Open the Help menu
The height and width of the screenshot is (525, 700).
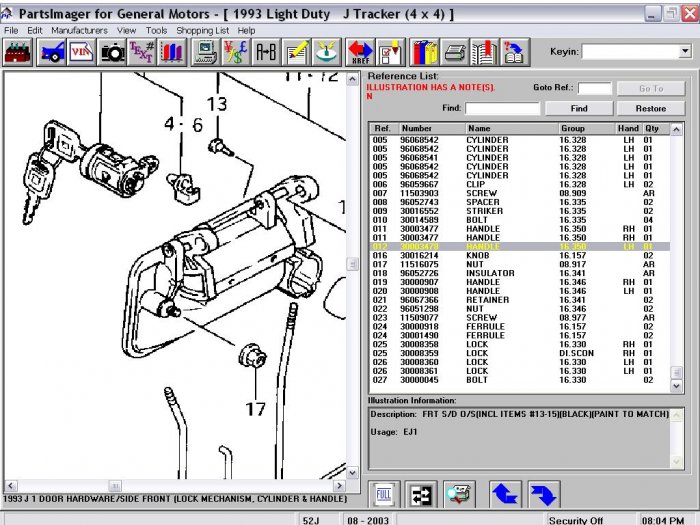(x=246, y=30)
